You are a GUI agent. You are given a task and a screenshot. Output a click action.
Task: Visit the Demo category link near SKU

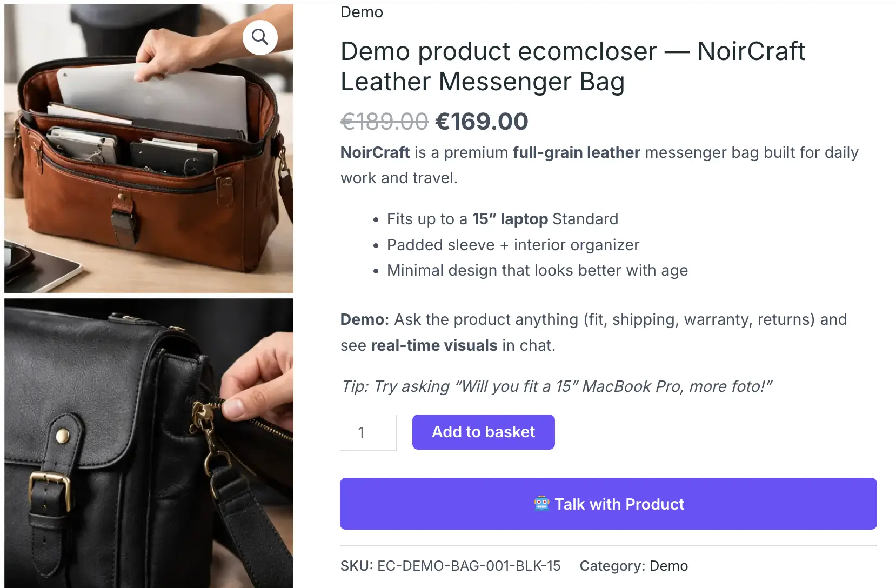pyautogui.click(x=668, y=566)
